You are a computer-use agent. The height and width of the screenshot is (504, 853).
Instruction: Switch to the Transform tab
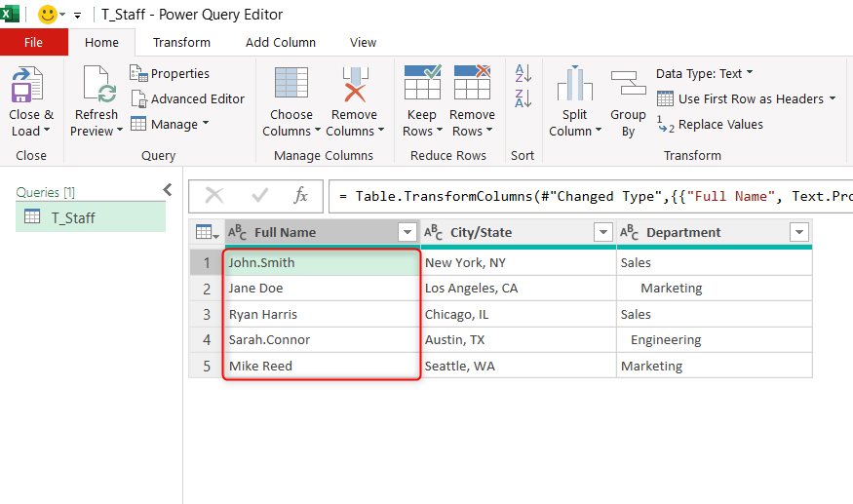click(x=181, y=43)
